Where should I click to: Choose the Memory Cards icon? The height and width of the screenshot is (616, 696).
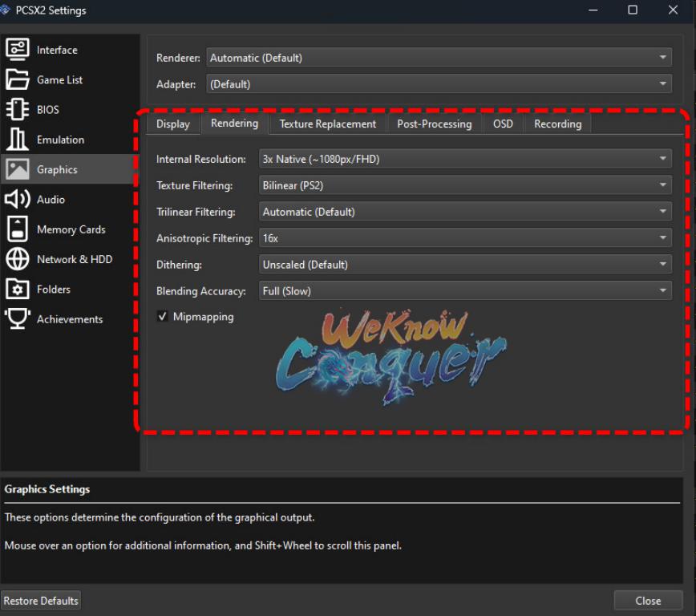tap(18, 229)
